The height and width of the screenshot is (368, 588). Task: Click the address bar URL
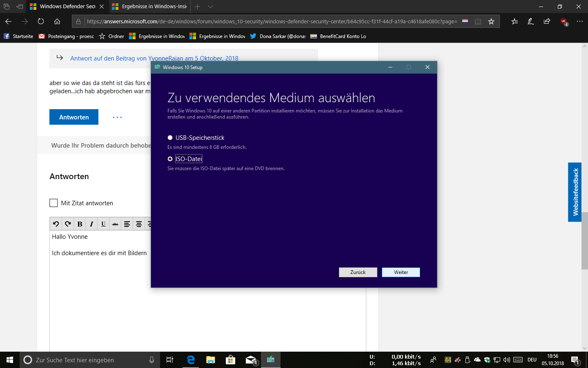pyautogui.click(x=272, y=21)
